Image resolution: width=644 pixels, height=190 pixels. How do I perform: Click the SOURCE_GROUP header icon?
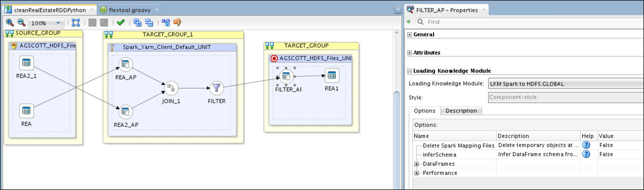(10, 33)
